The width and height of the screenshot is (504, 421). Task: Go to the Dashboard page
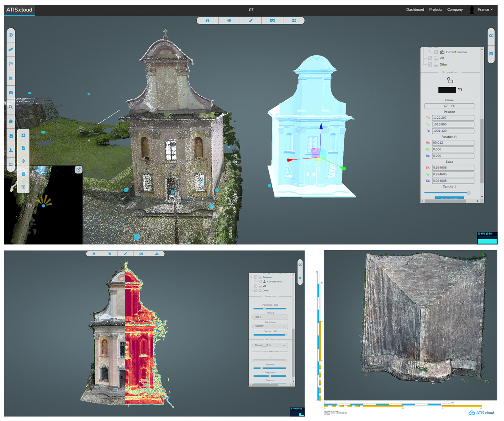415,10
